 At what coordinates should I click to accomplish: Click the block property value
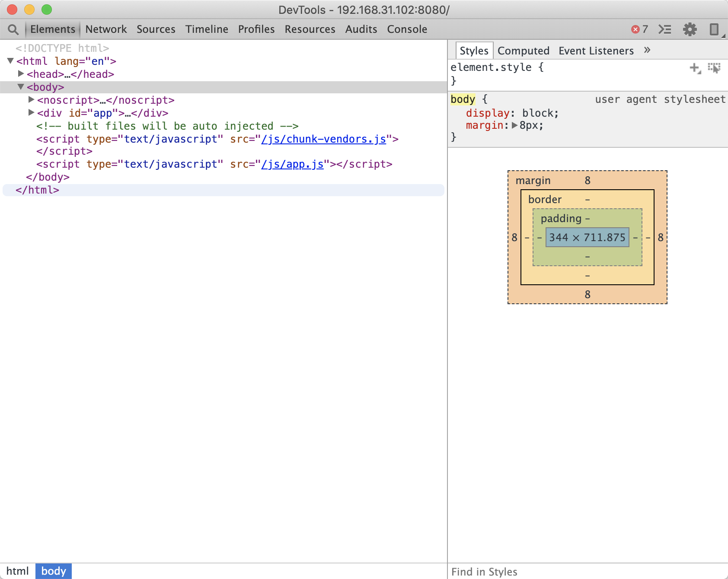537,113
